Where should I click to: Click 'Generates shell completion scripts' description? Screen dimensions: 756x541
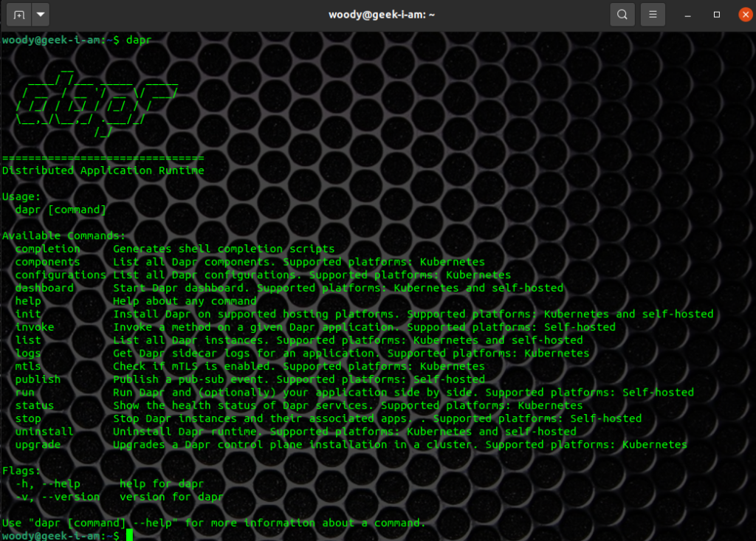[224, 249]
